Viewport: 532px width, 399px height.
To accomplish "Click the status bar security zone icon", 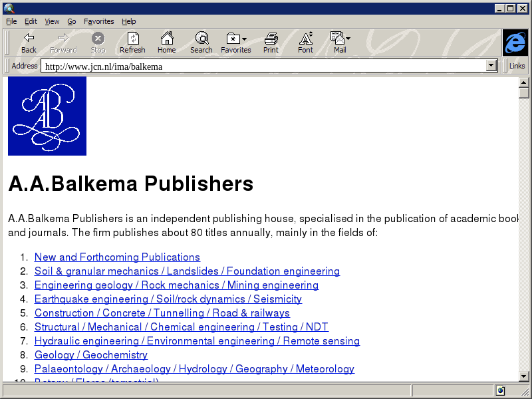I will (500, 390).
